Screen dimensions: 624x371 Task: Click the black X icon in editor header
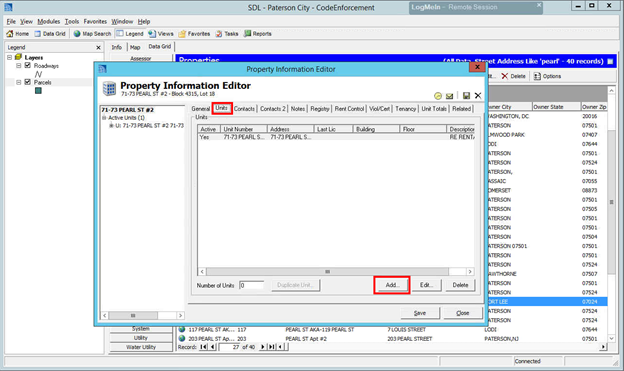coord(478,96)
